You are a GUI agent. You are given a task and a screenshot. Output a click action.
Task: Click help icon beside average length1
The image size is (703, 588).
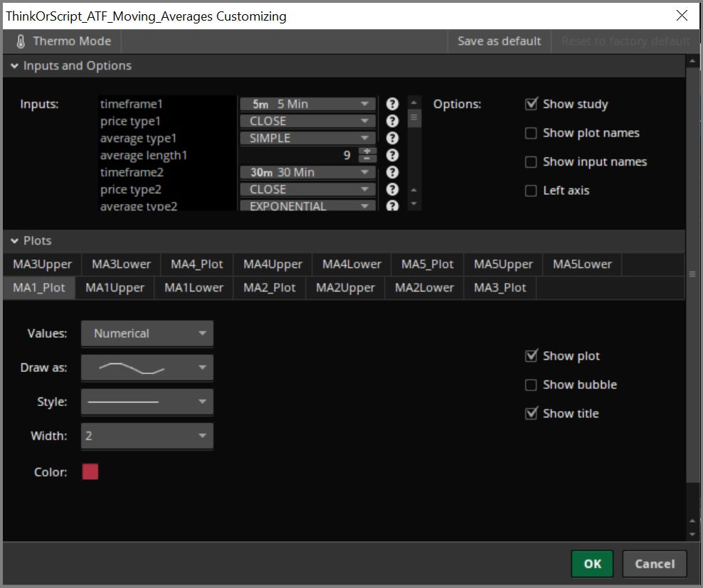click(392, 155)
